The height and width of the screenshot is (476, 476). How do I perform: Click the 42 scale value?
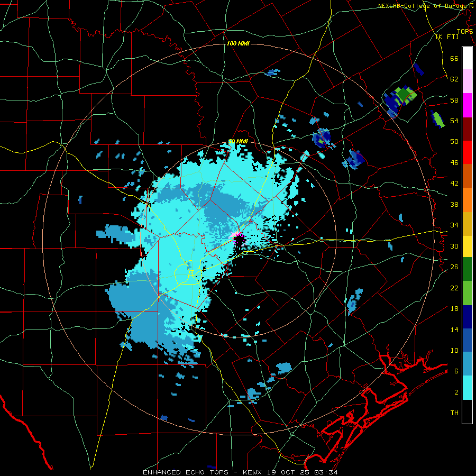point(454,184)
